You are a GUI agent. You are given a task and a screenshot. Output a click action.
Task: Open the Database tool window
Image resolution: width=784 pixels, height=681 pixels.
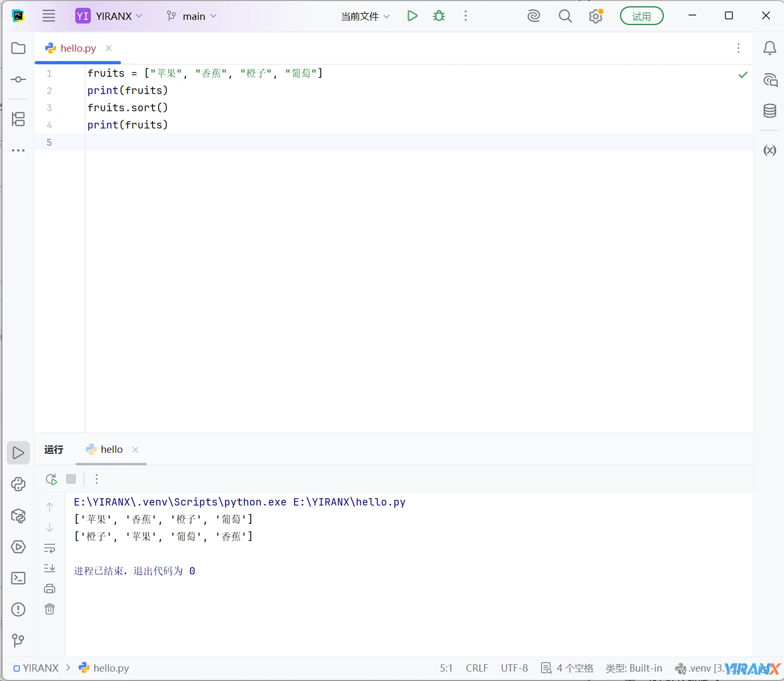coord(770,111)
